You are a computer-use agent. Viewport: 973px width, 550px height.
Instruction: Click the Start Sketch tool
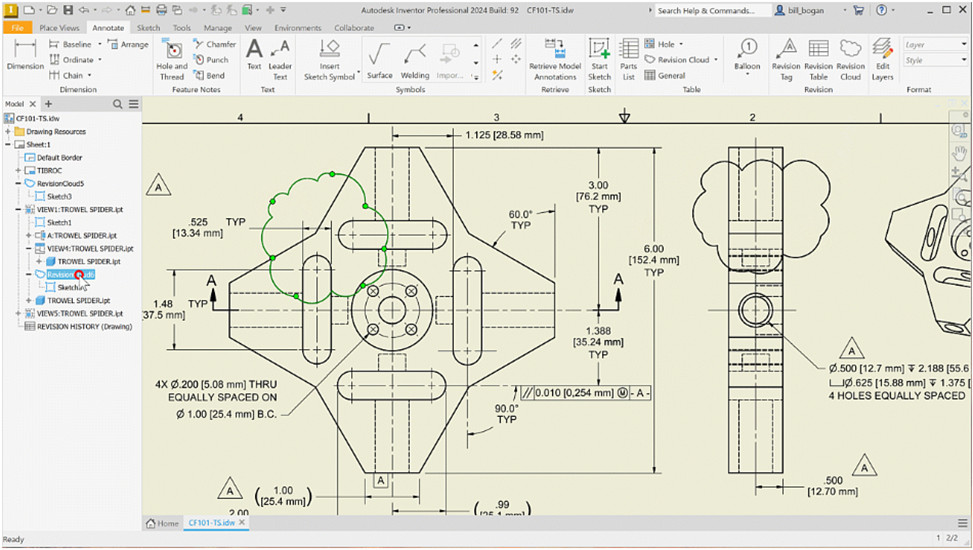[599, 60]
